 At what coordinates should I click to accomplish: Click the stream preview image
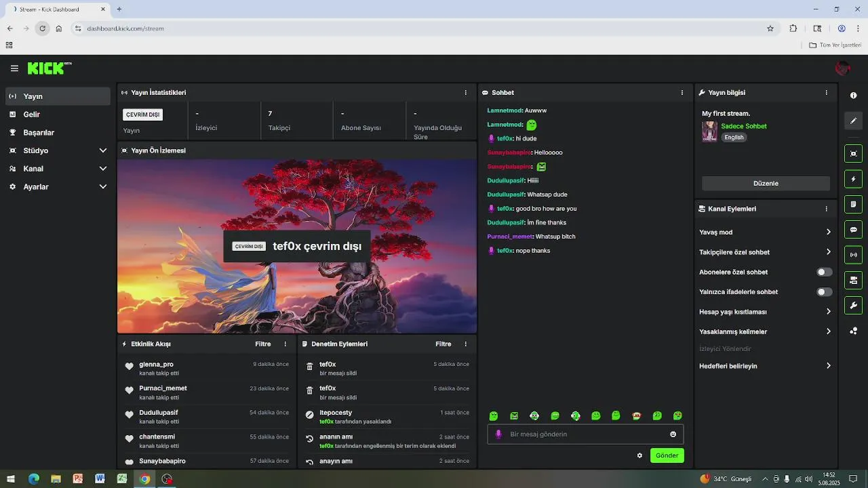(297, 246)
